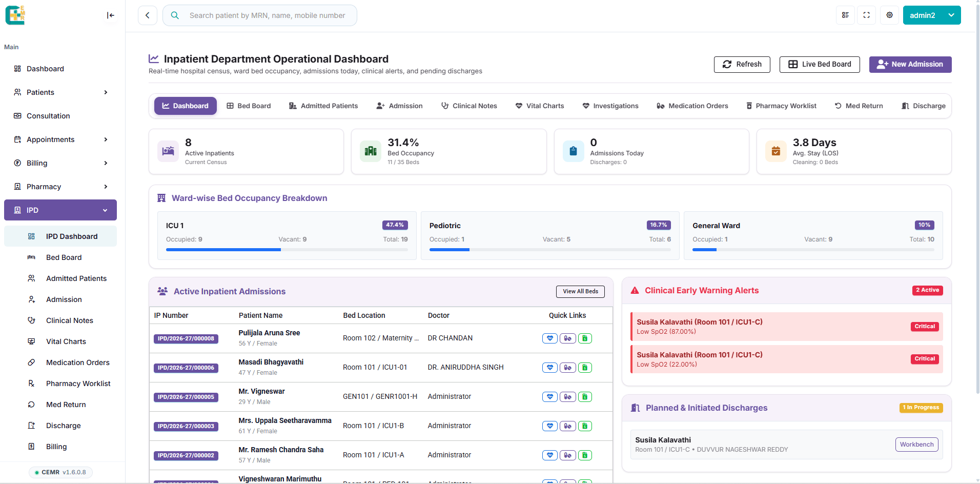The image size is (980, 484).
Task: Open green billing icon for Mr. Vigneswar
Action: tap(585, 397)
